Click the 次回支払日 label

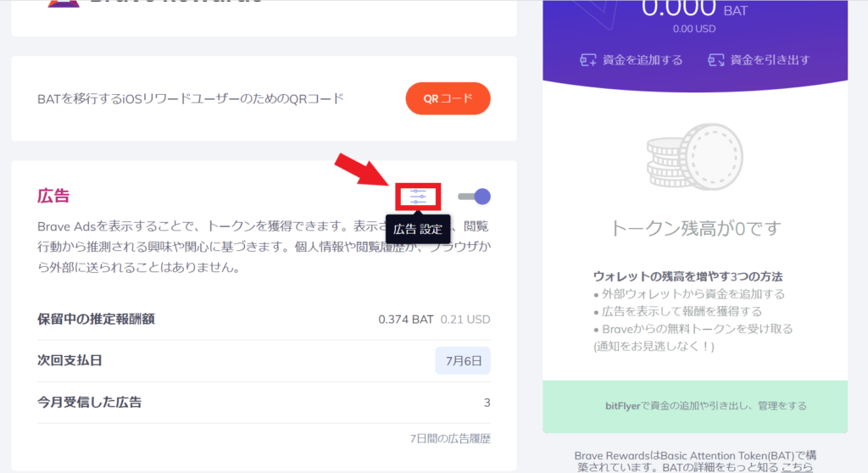[x=70, y=360]
